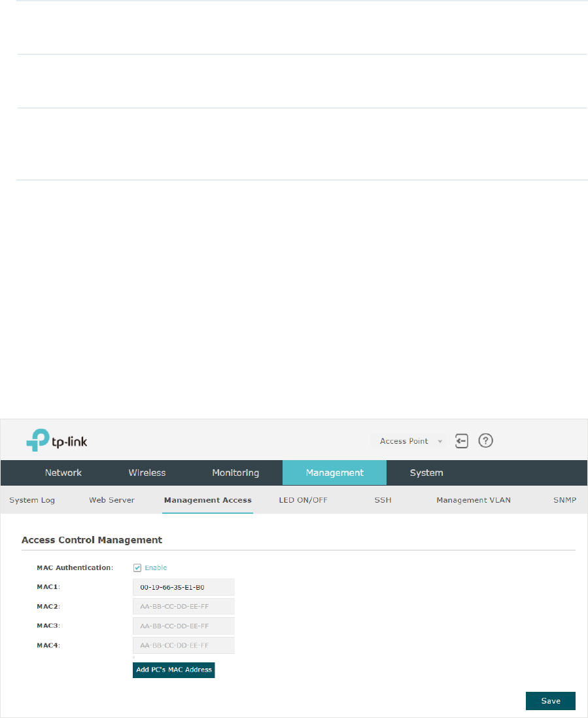588x718 pixels.
Task: Open the SNMP subtab
Action: click(564, 500)
